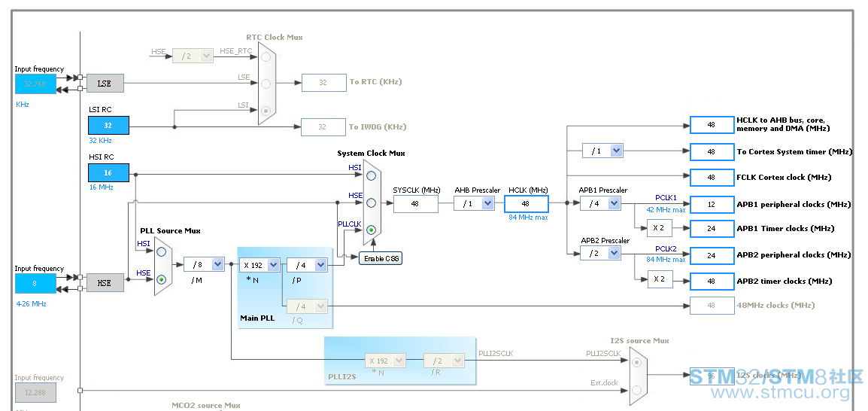This screenshot has height=411, width=868.
Task: Click the PLLI2S label
Action: click(x=341, y=376)
